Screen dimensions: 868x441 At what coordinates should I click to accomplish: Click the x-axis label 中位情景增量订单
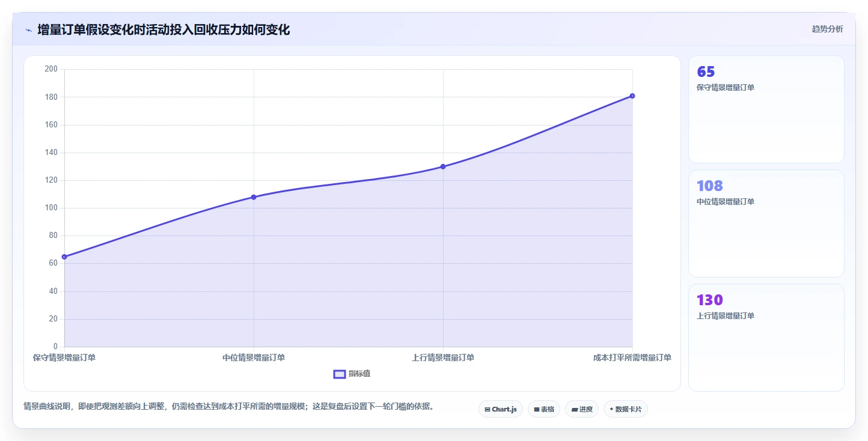tap(254, 357)
